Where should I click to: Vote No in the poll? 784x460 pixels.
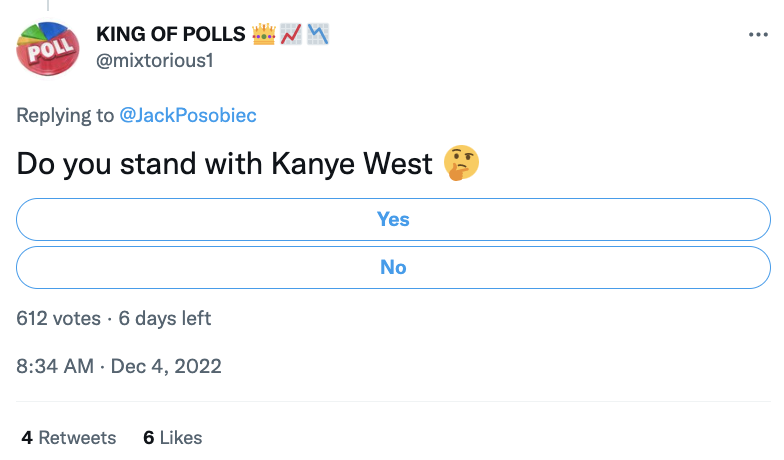pos(393,268)
